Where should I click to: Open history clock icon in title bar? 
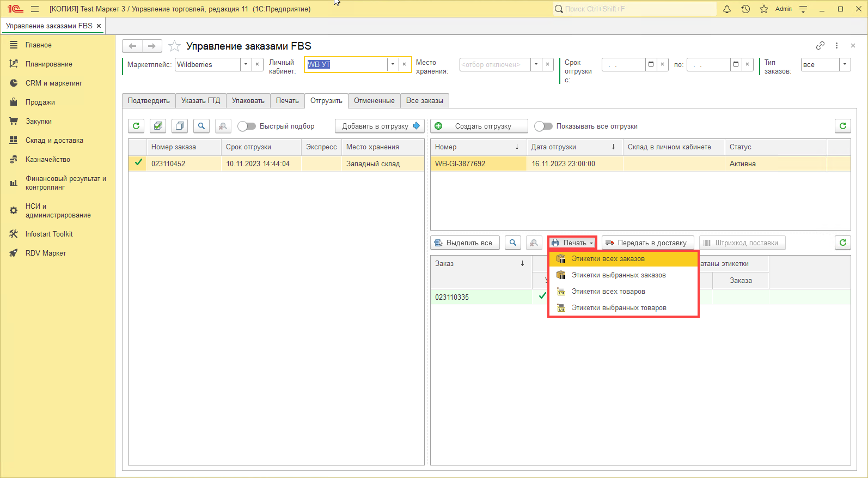click(745, 9)
